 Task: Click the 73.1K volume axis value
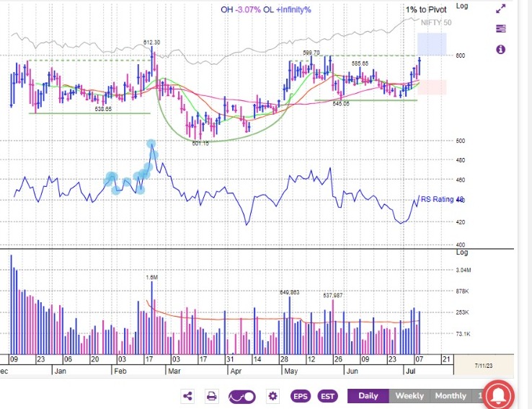(463, 334)
